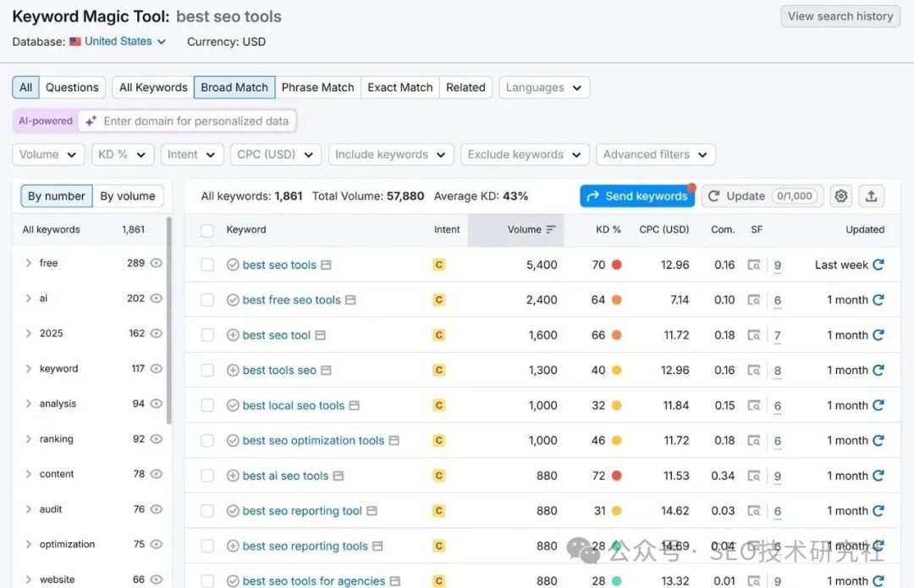Refresh the 'best tools seo' row
Image resolution: width=914 pixels, height=588 pixels.
[x=878, y=370]
